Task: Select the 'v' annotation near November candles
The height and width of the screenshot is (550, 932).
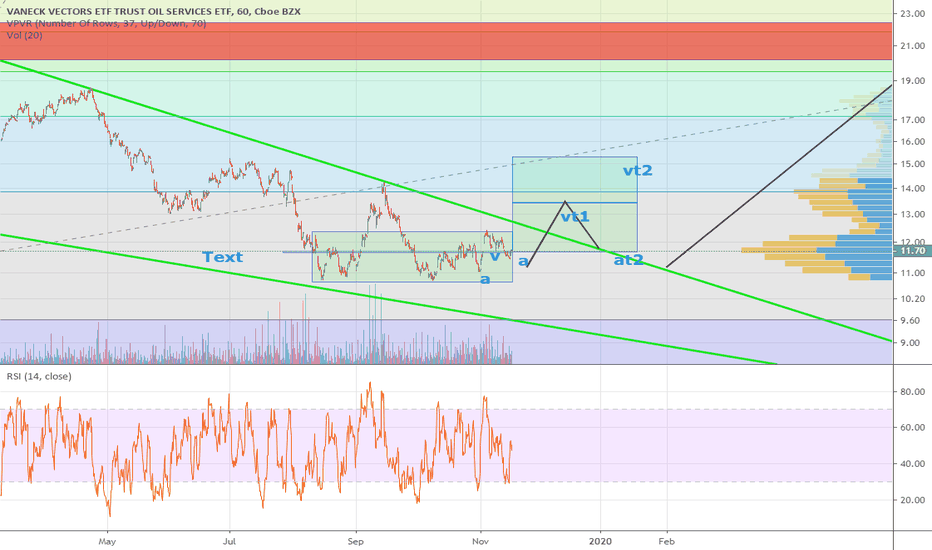Action: click(x=495, y=257)
